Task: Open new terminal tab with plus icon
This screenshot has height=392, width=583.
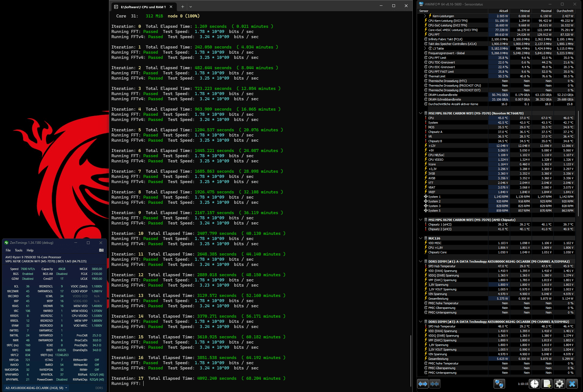Action: pyautogui.click(x=183, y=7)
